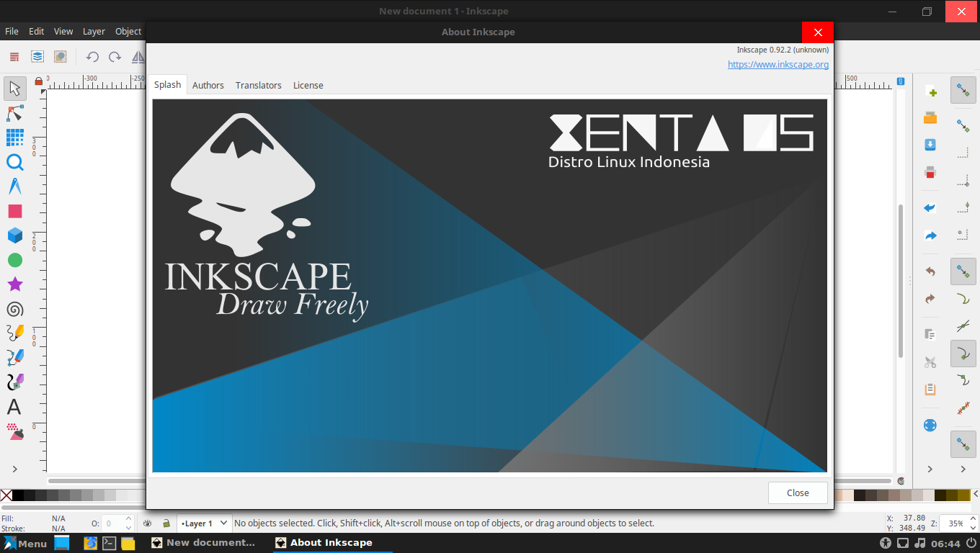Switch to the License tab
Screen dimensions: 980x553
(x=308, y=85)
